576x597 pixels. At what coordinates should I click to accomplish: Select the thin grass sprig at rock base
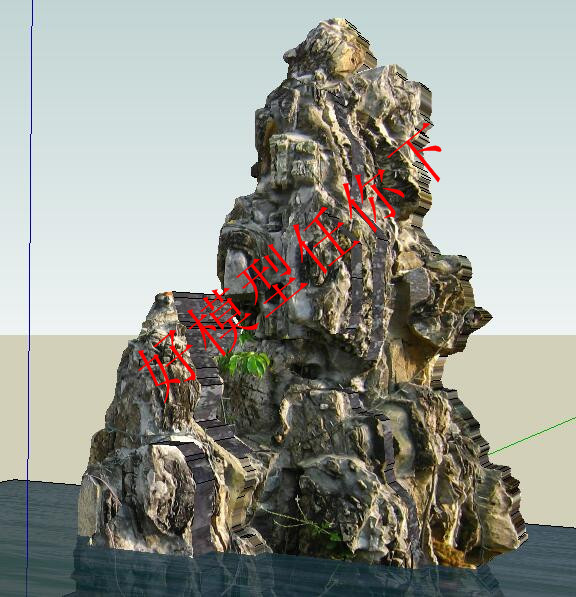point(305,522)
